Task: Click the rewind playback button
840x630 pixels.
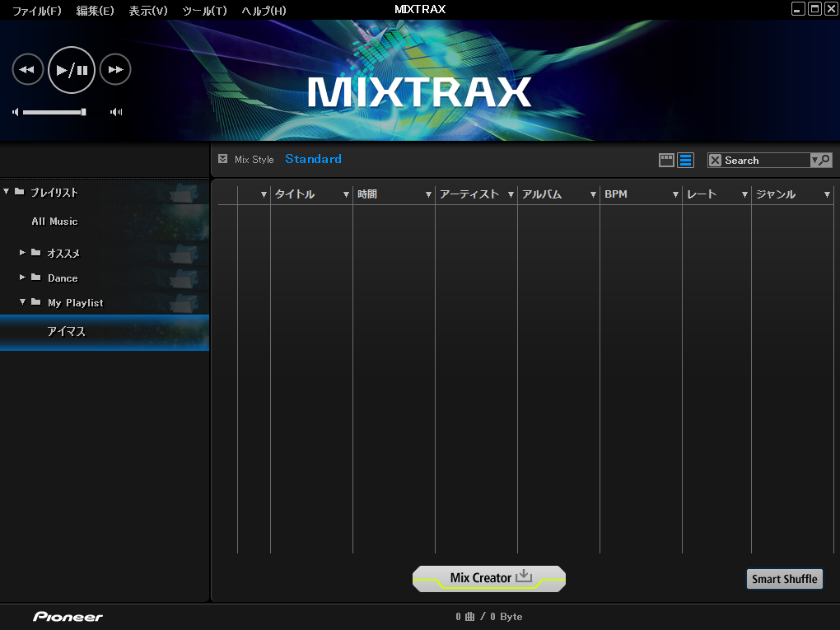Action: tap(27, 70)
